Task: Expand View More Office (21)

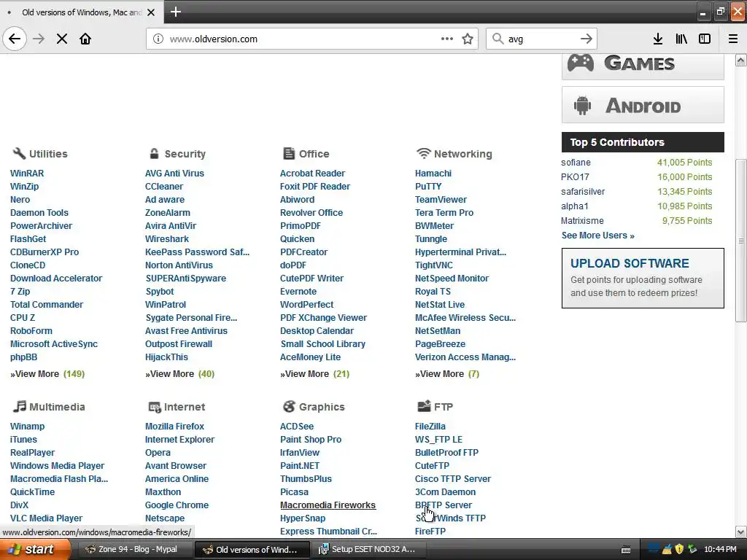Action: (x=315, y=374)
